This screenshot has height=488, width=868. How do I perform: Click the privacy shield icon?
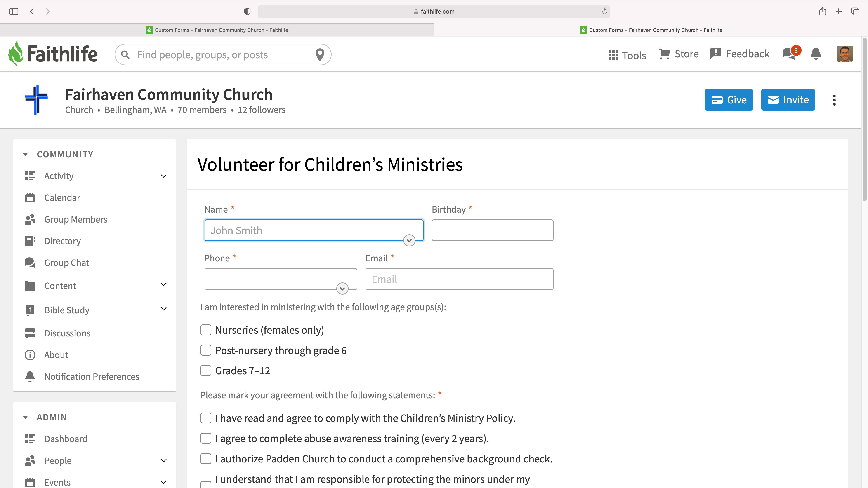click(x=247, y=12)
